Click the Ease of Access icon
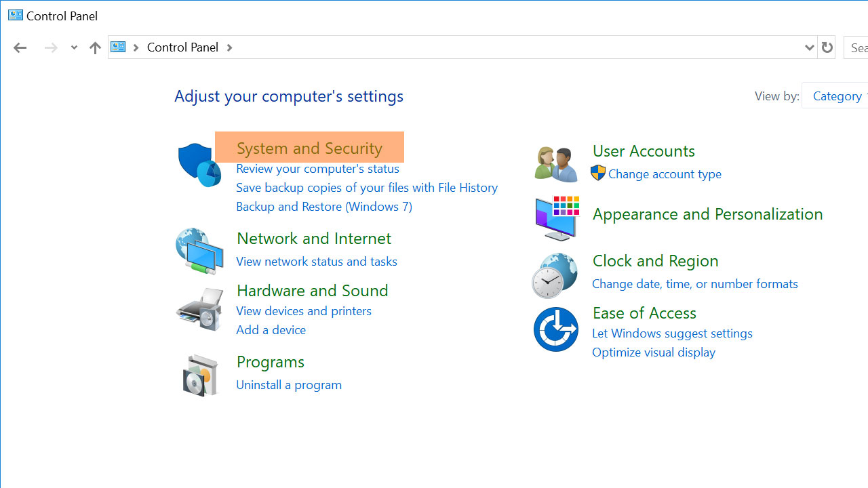This screenshot has width=868, height=488. point(555,330)
